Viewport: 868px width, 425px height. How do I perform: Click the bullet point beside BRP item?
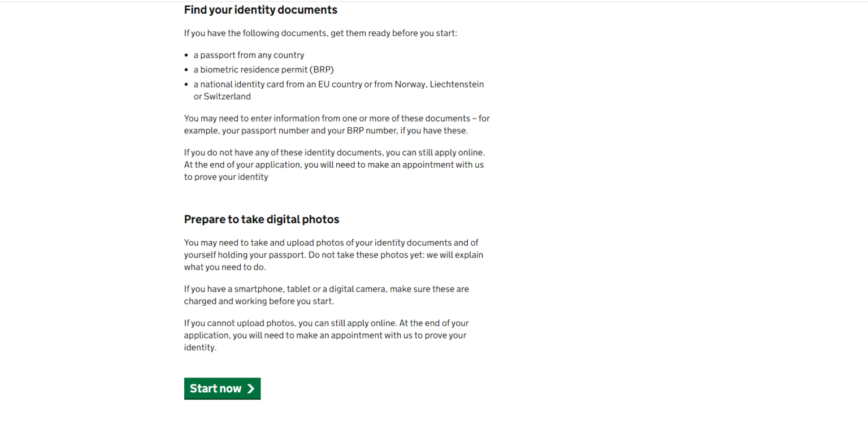[186, 70]
